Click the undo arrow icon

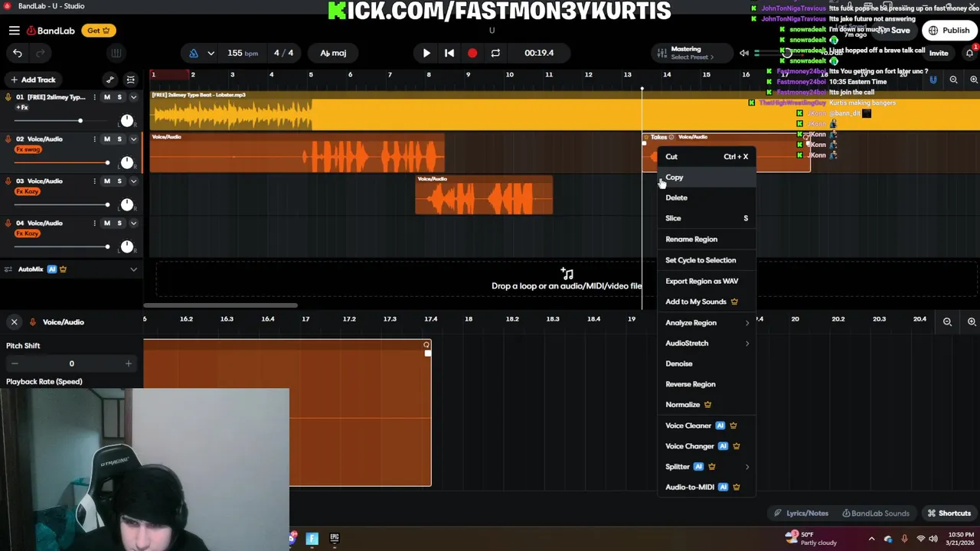pyautogui.click(x=17, y=53)
